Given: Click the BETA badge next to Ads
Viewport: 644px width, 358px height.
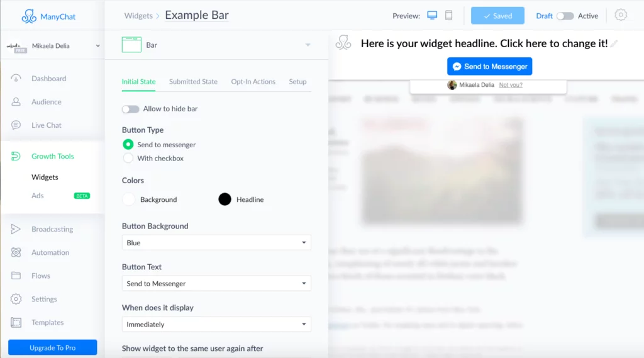Looking at the screenshot, I should tap(82, 196).
